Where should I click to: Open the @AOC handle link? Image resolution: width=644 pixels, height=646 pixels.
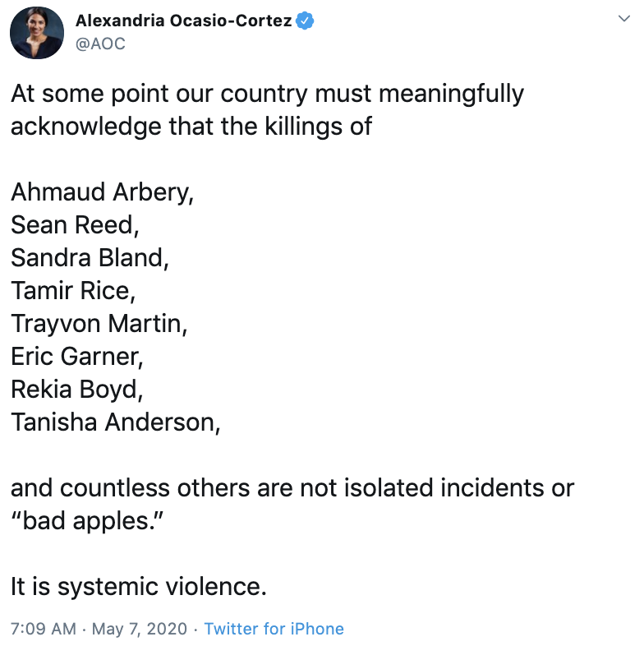[x=100, y=44]
